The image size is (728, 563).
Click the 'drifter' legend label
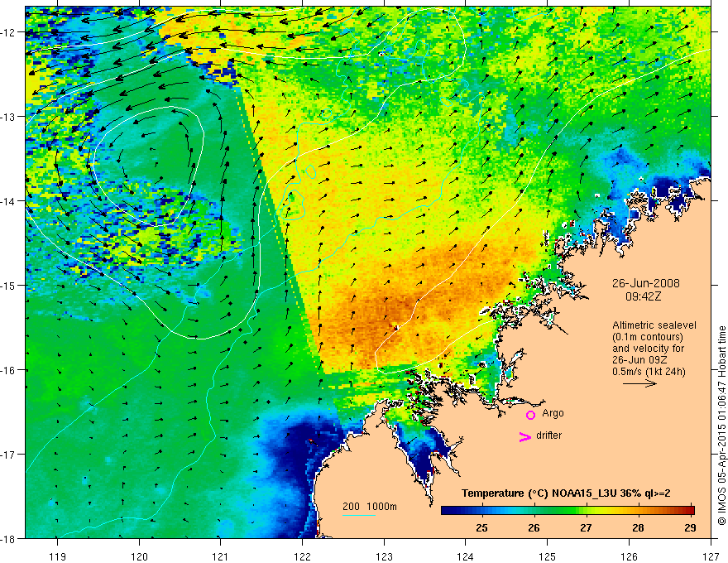point(548,435)
